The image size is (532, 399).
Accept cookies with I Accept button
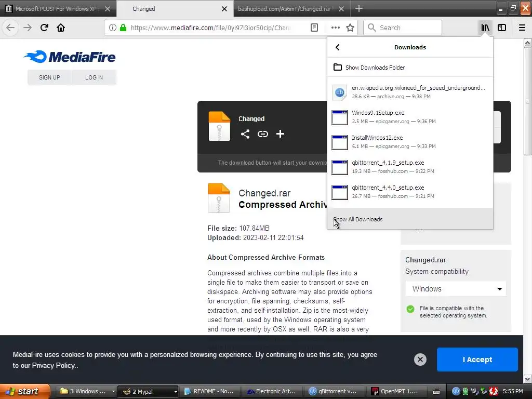pos(477,360)
